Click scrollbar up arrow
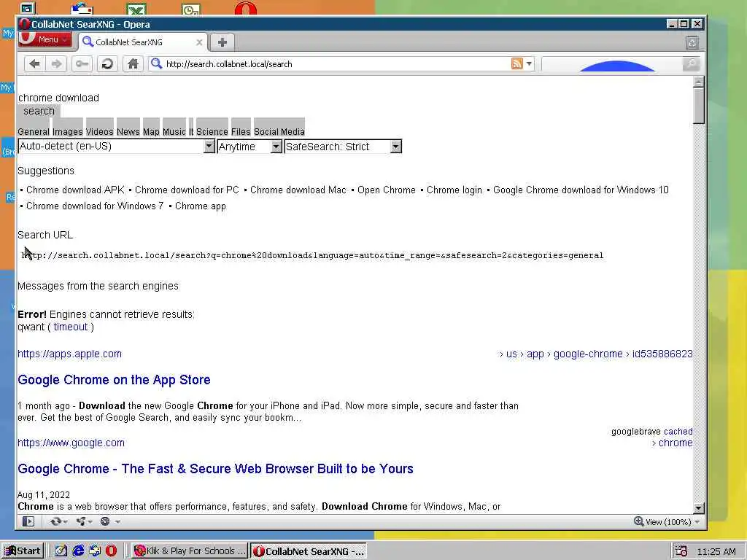747x560 pixels. point(699,82)
